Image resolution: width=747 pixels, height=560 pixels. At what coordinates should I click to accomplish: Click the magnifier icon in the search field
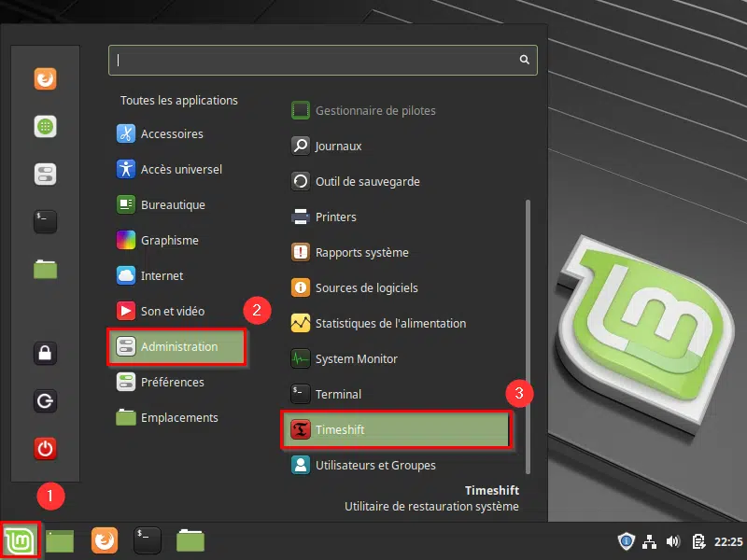[524, 60]
